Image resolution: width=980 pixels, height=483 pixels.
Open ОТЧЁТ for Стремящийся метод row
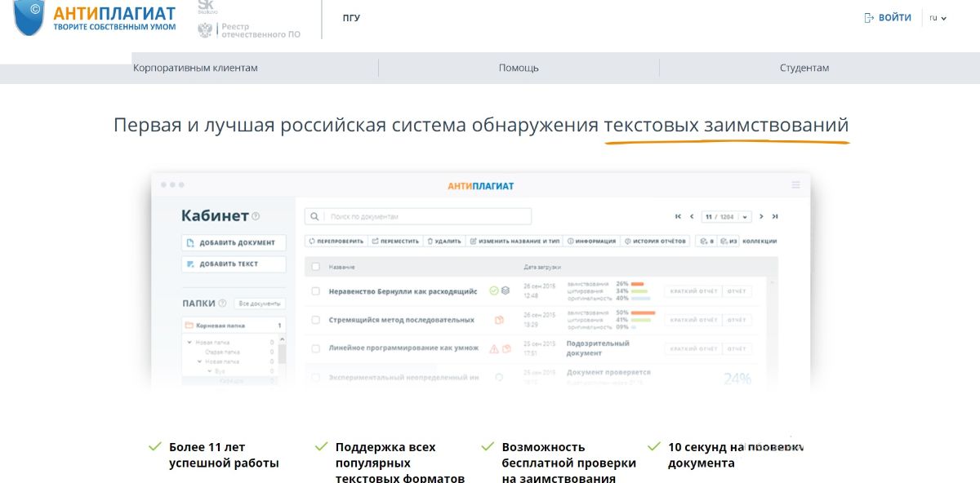point(737,320)
